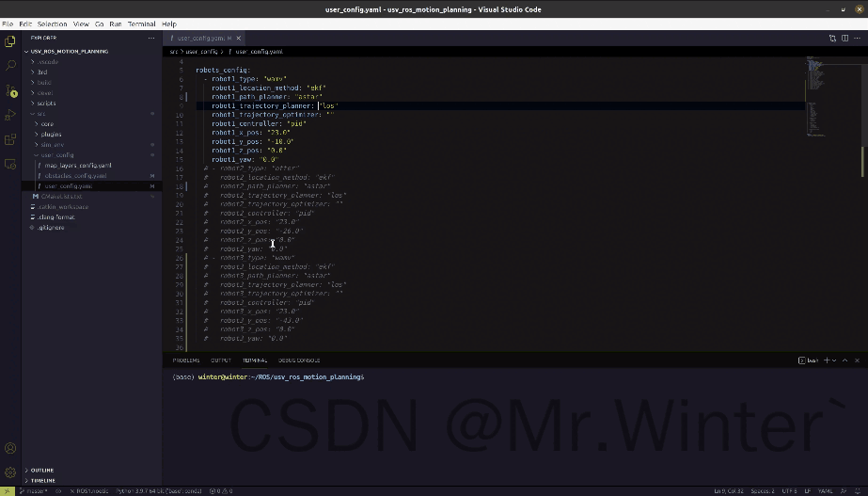
Task: Open the Remote Explorer view
Action: [10, 164]
